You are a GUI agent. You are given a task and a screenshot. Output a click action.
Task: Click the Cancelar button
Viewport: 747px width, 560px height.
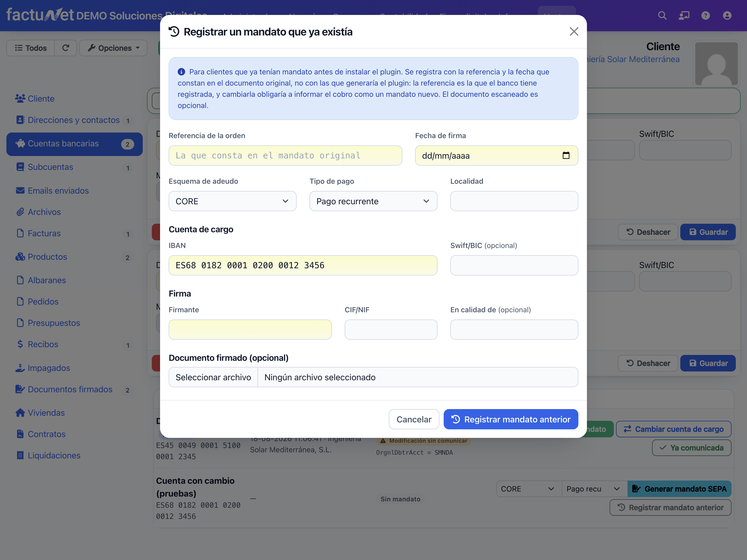pyautogui.click(x=414, y=419)
